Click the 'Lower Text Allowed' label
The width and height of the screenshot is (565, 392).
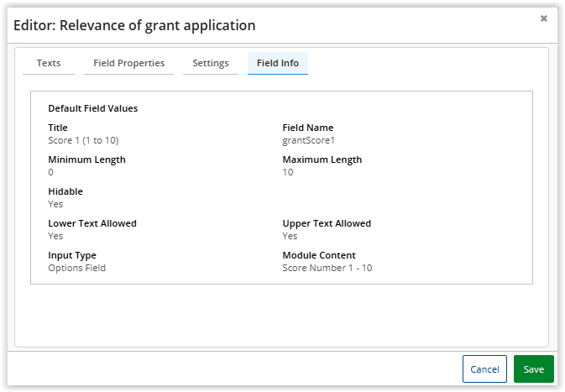tap(92, 223)
